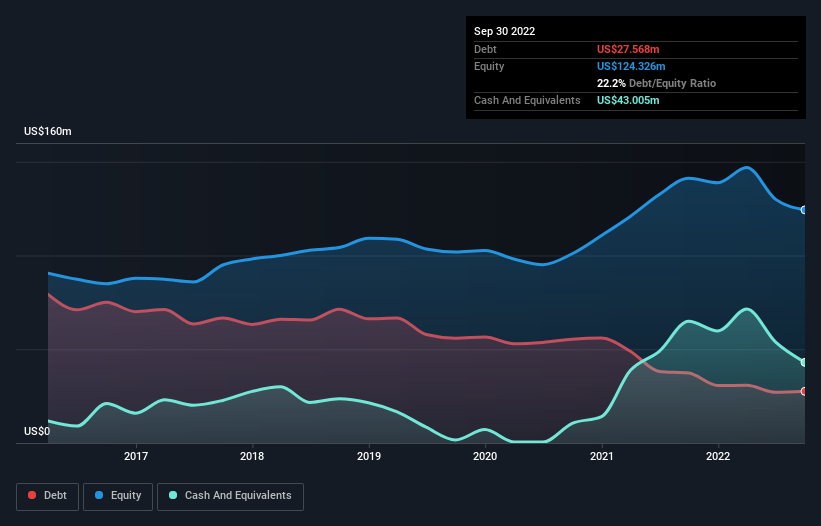Click the 2019 x-axis label
This screenshot has height=526, width=821.
[369, 456]
